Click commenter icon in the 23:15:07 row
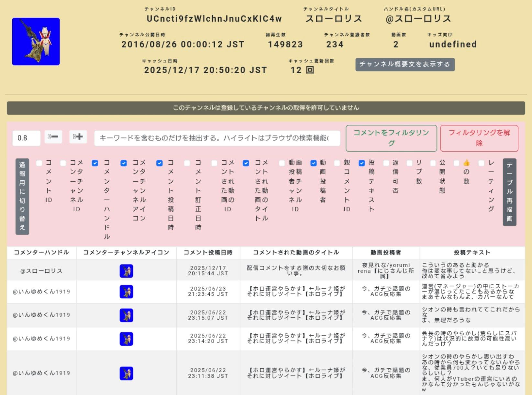Image resolution: width=532 pixels, height=395 pixels. pos(126,315)
